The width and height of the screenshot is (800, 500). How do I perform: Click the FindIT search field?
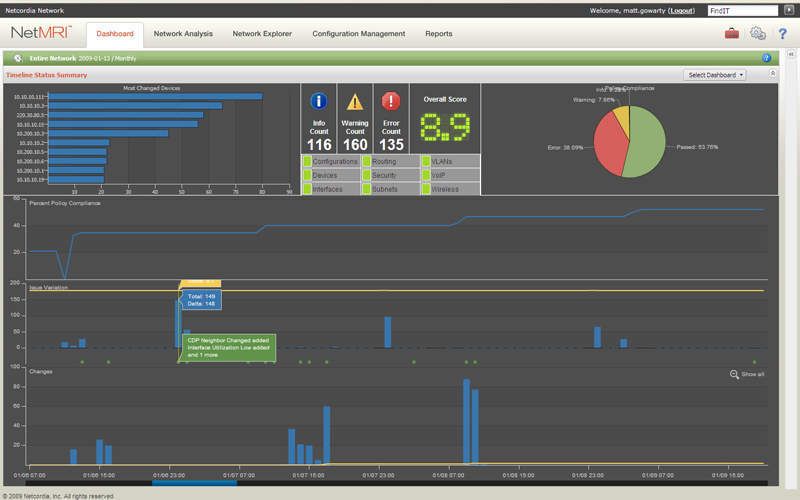point(742,11)
